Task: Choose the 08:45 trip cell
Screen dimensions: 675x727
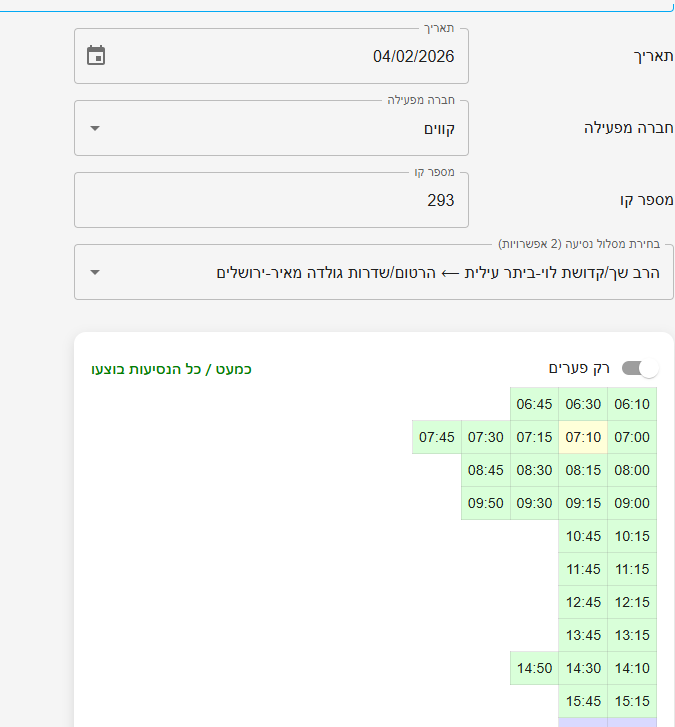Action: tap(486, 470)
